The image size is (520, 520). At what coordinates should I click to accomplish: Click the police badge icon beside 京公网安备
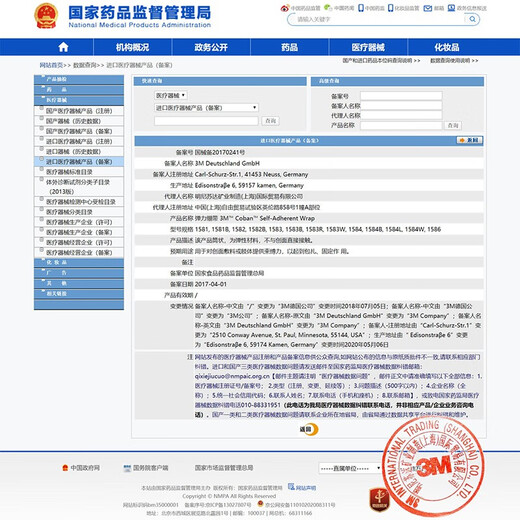261,504
